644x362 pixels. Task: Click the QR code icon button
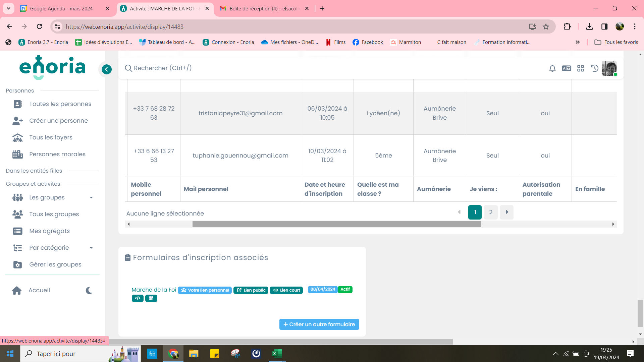point(151,298)
